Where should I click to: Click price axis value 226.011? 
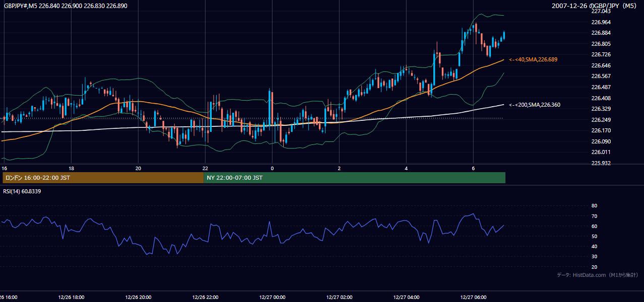coord(601,152)
